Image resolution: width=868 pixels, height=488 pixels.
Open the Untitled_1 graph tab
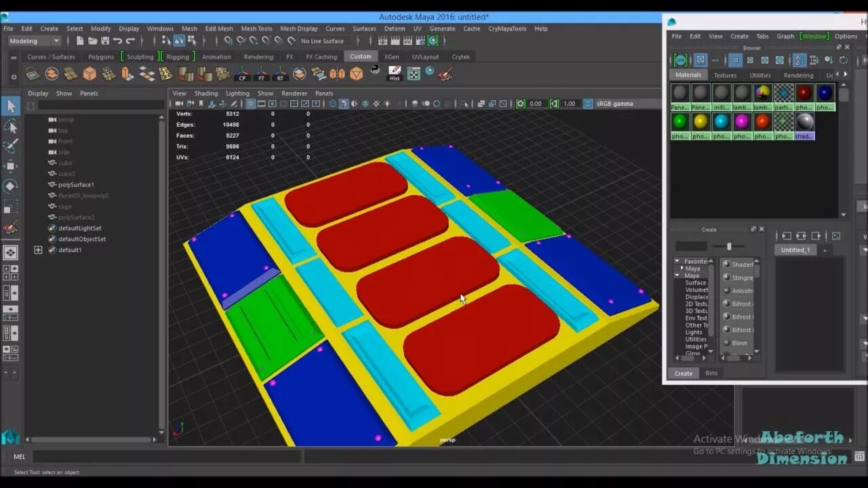(x=795, y=250)
